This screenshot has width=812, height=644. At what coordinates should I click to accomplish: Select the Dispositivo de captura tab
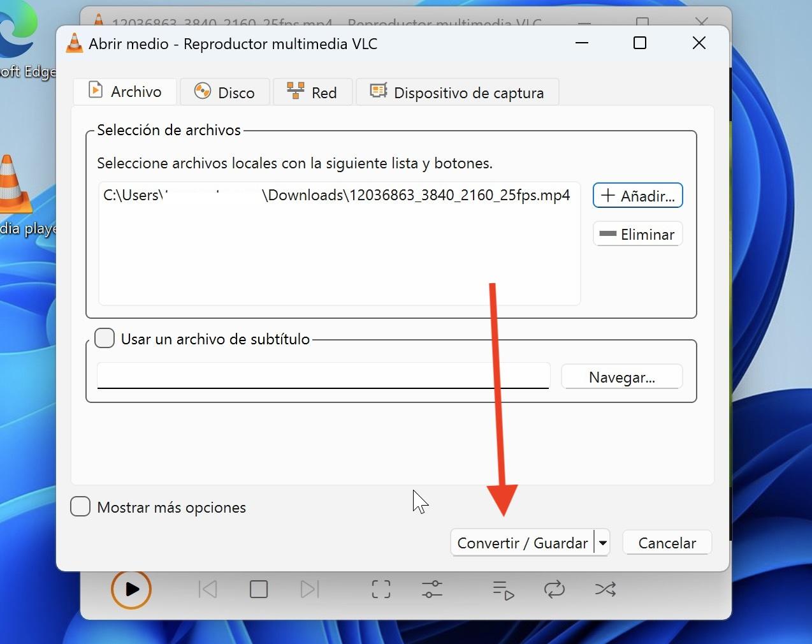[458, 92]
